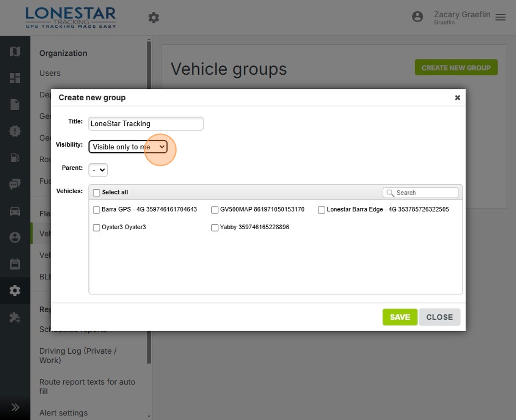The height and width of the screenshot is (420, 516).
Task: Expand the sidebar with the double-chevron
Action: pyautogui.click(x=15, y=407)
